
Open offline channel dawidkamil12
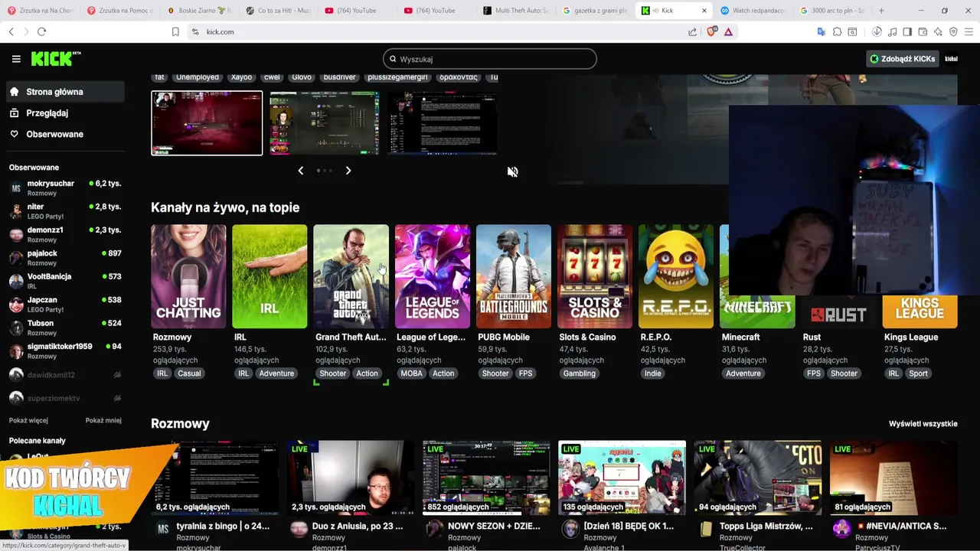(x=64, y=375)
